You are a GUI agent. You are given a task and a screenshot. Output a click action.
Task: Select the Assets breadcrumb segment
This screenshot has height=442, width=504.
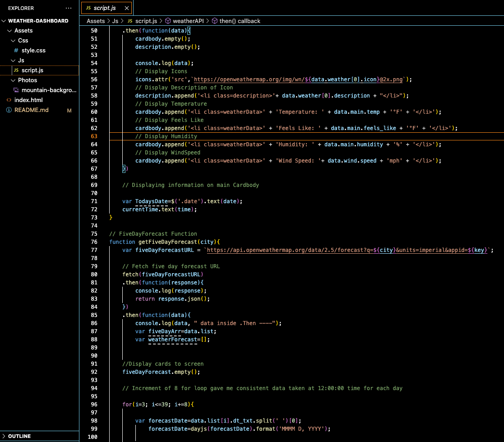coord(96,21)
